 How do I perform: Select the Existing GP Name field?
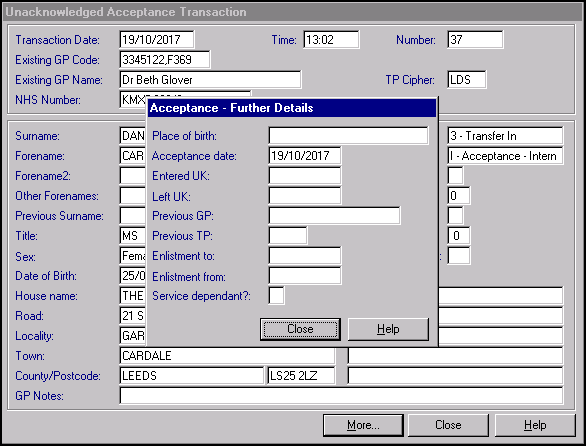(x=210, y=80)
